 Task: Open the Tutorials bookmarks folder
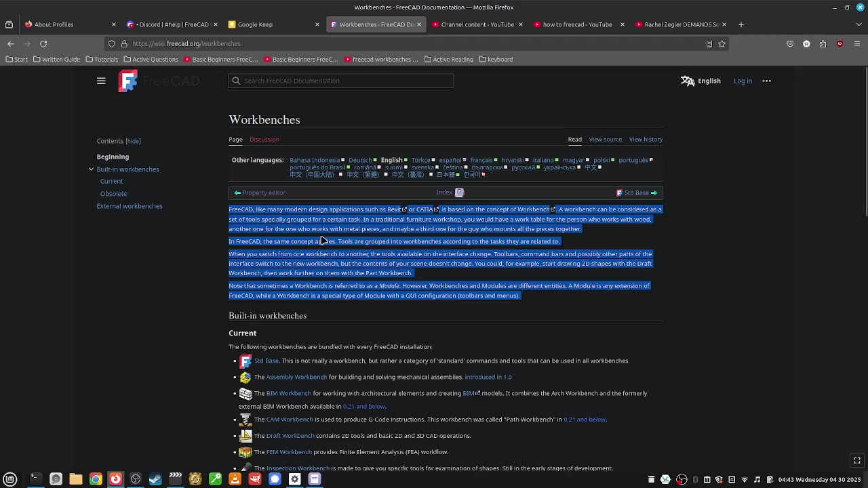pyautogui.click(x=101, y=60)
